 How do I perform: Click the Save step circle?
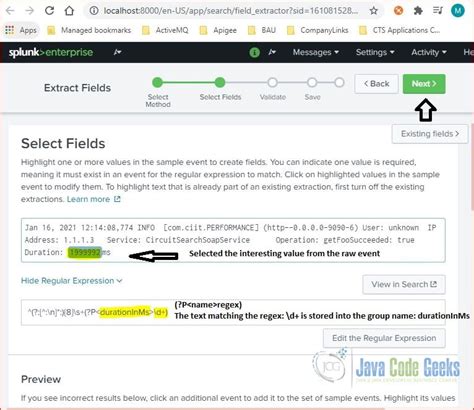click(312, 82)
